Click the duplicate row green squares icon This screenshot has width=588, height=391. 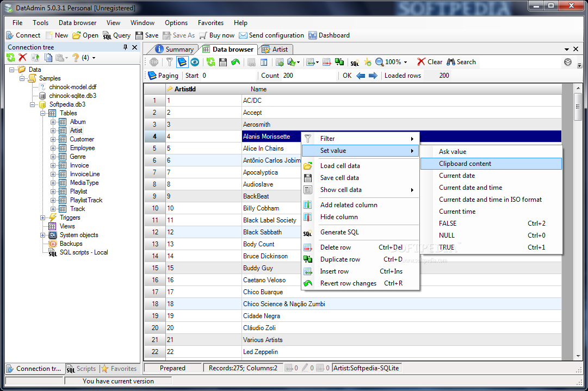click(339, 62)
